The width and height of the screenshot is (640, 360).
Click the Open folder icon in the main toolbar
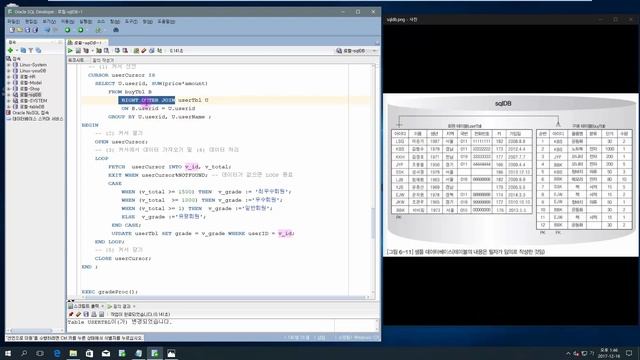click(20, 30)
